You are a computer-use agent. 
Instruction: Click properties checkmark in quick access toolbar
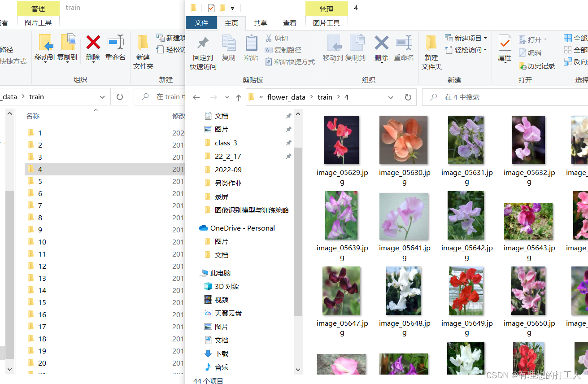(211, 8)
